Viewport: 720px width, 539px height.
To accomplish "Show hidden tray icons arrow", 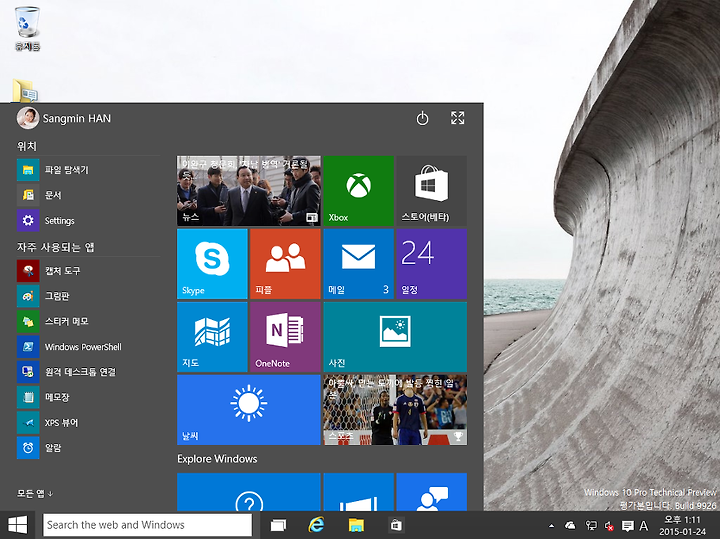I will pyautogui.click(x=551, y=526).
